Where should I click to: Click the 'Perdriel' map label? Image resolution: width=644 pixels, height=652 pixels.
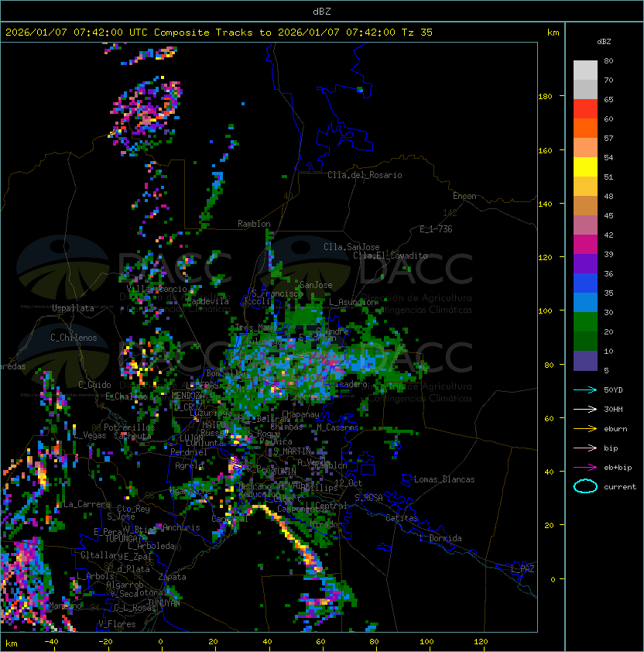pyautogui.click(x=189, y=452)
